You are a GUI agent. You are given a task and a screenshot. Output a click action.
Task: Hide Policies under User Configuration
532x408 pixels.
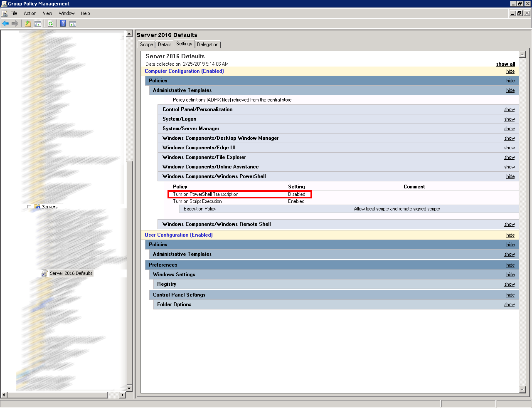[x=510, y=245]
